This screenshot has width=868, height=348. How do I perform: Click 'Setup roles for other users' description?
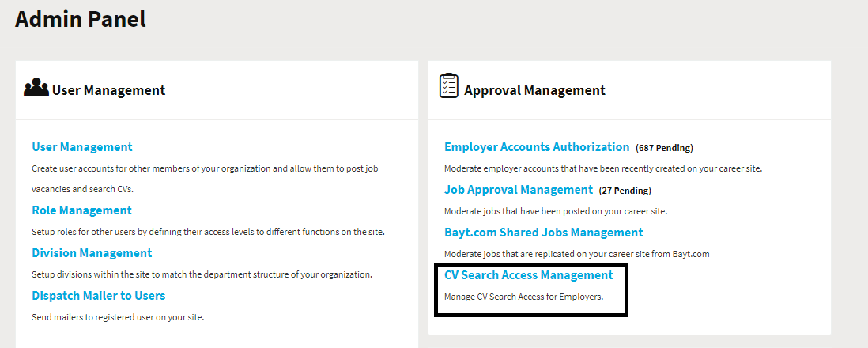click(x=208, y=232)
